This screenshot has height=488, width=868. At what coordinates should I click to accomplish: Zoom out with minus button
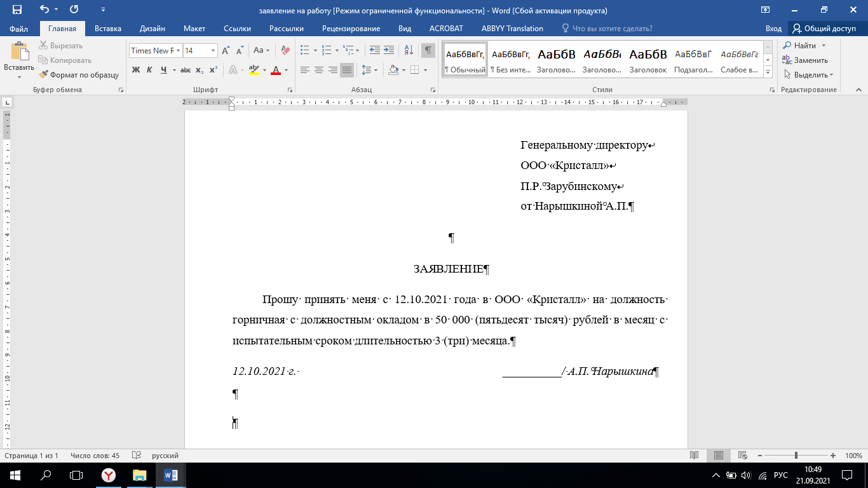point(759,456)
